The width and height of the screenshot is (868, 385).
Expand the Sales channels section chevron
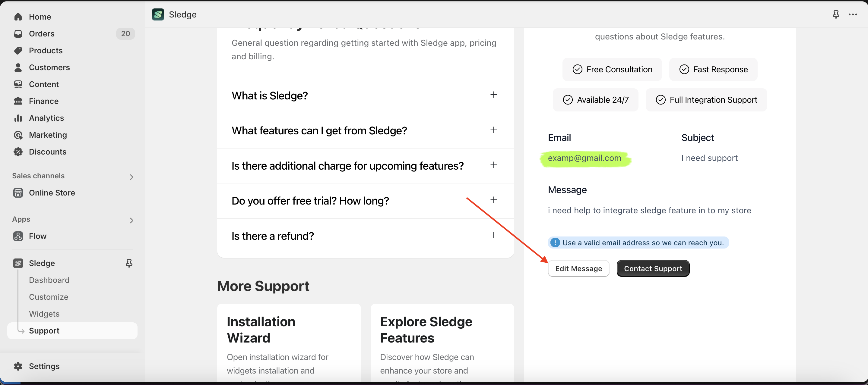click(131, 177)
